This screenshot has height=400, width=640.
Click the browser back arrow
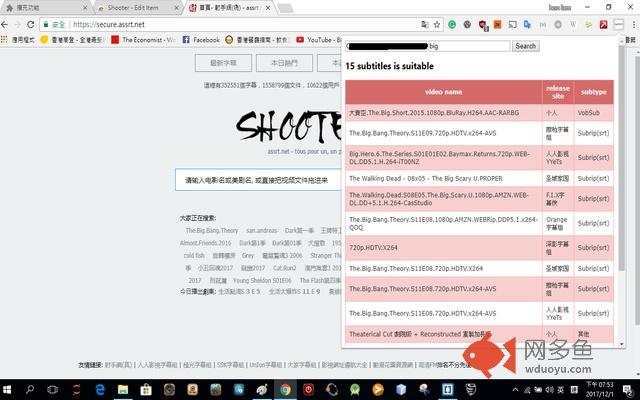(x=9, y=23)
